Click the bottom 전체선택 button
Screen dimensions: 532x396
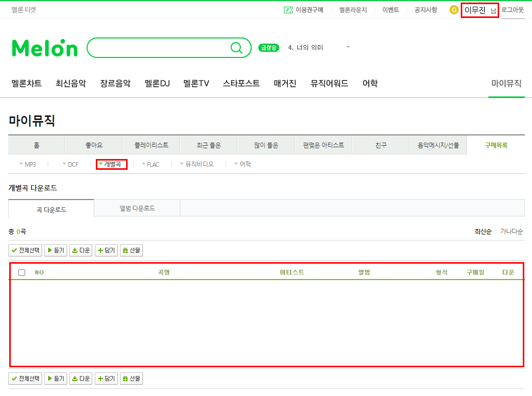[25, 379]
